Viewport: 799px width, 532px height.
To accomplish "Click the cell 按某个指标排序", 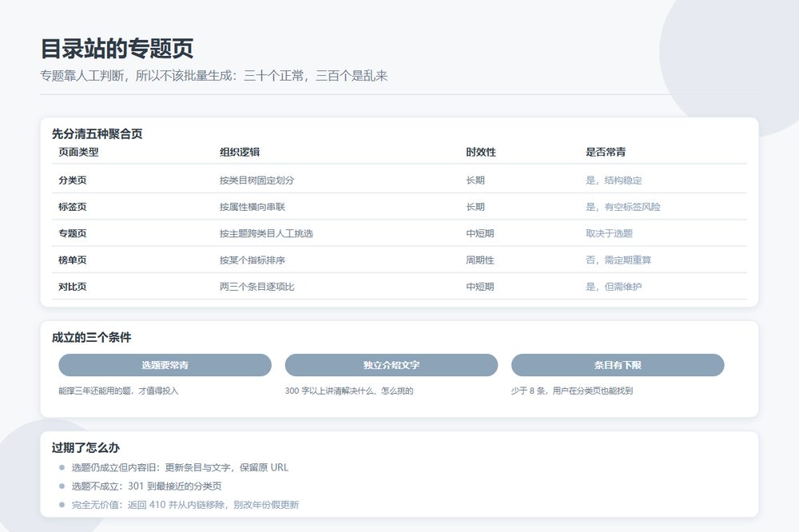I will pyautogui.click(x=252, y=260).
